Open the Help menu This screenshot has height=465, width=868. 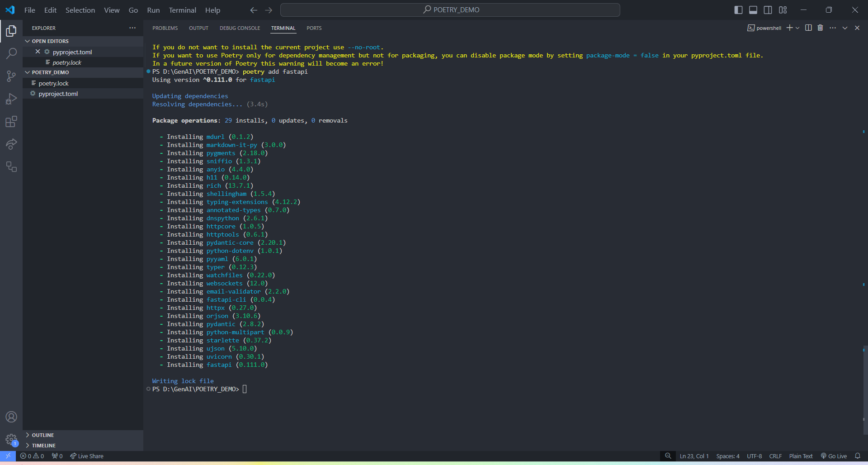(212, 10)
